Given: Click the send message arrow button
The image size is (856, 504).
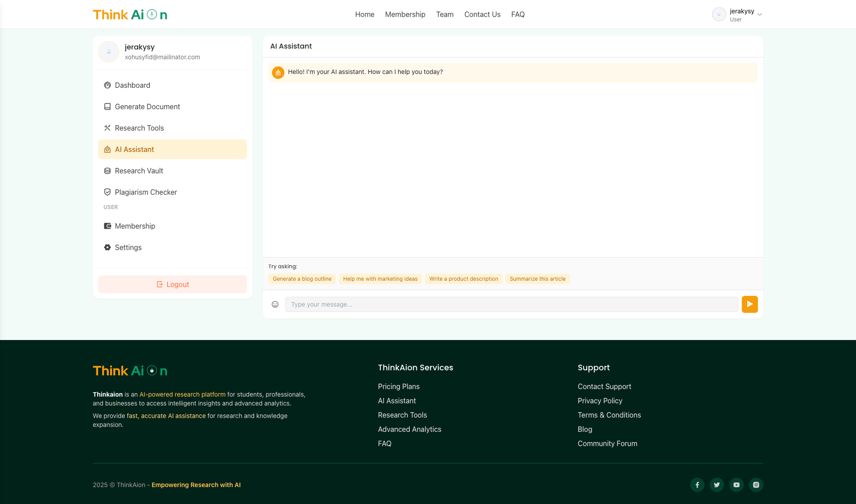Looking at the screenshot, I should [x=749, y=304].
